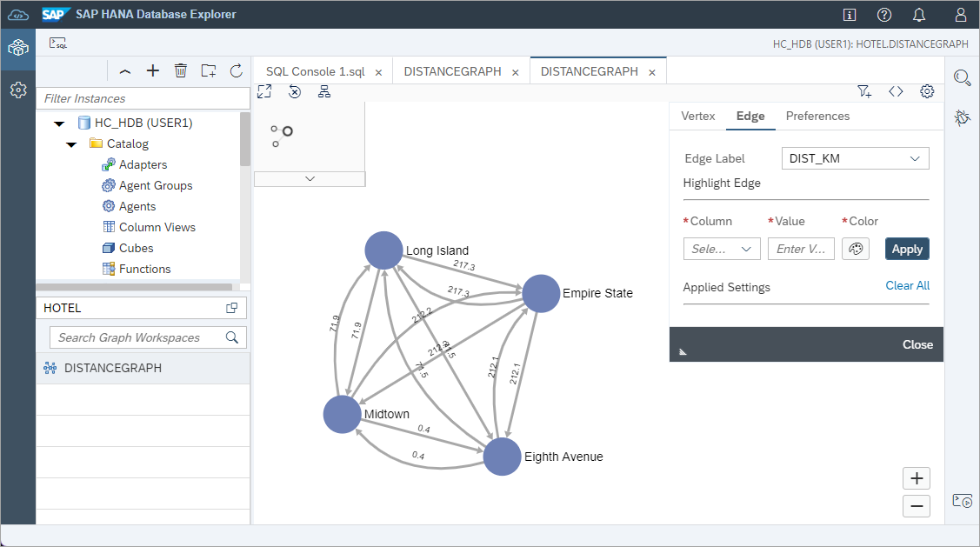Collapse all instances with the caret icon

tap(125, 71)
